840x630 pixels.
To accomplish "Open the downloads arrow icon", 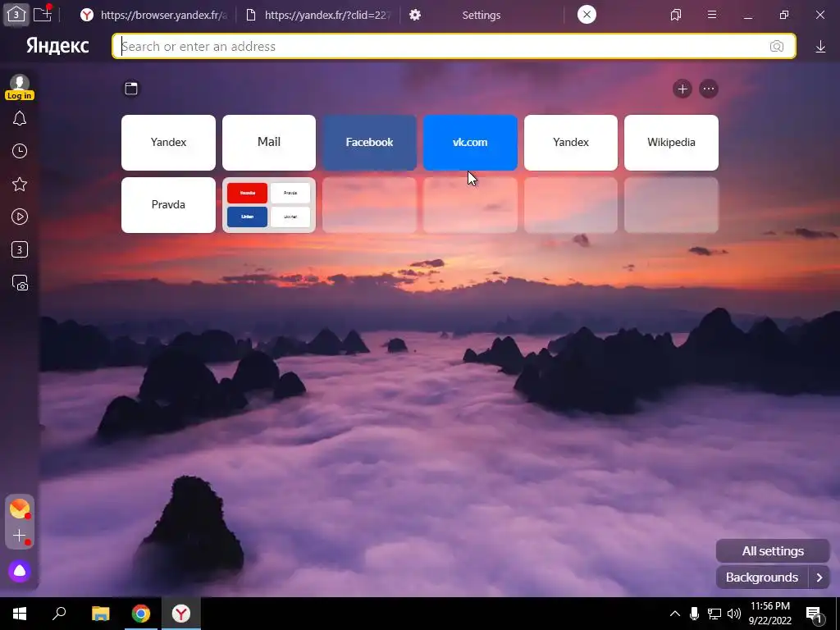I will 820,47.
